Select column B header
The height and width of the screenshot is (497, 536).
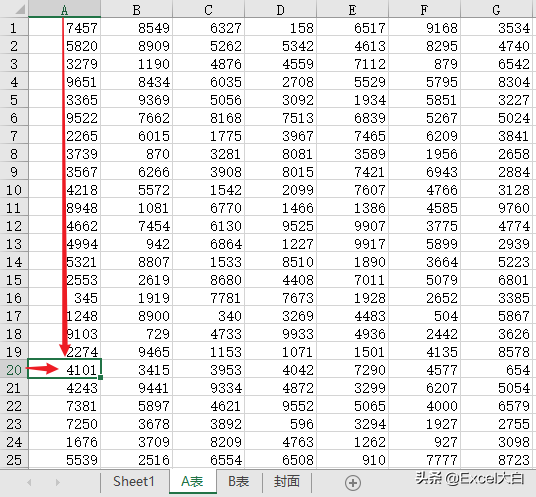(x=137, y=9)
